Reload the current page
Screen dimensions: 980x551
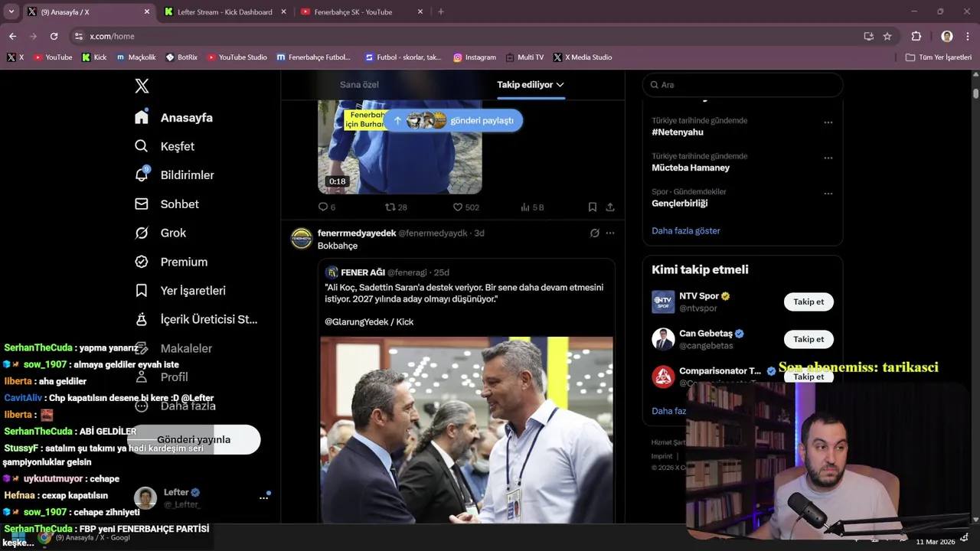pyautogui.click(x=54, y=36)
